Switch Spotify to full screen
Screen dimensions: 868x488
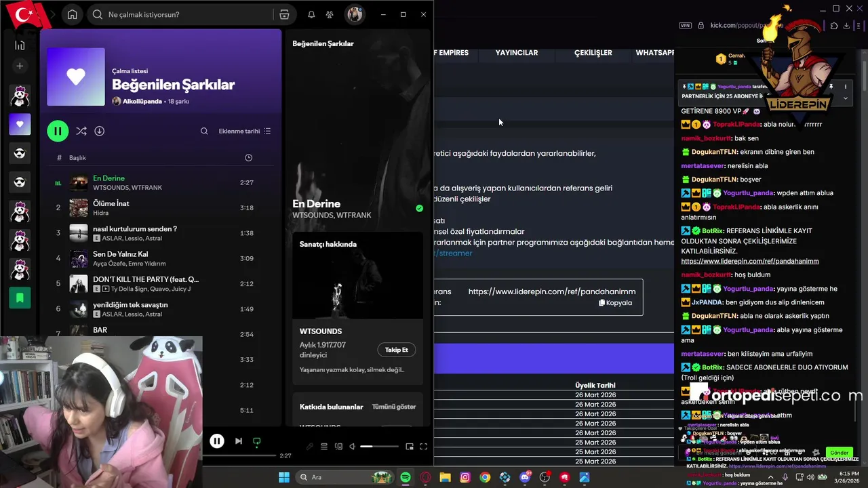point(424,447)
